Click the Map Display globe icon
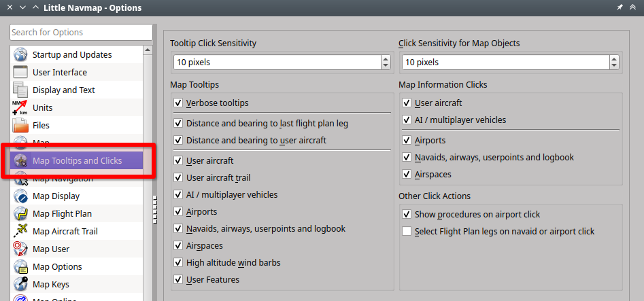The height and width of the screenshot is (301, 644). coord(20,196)
